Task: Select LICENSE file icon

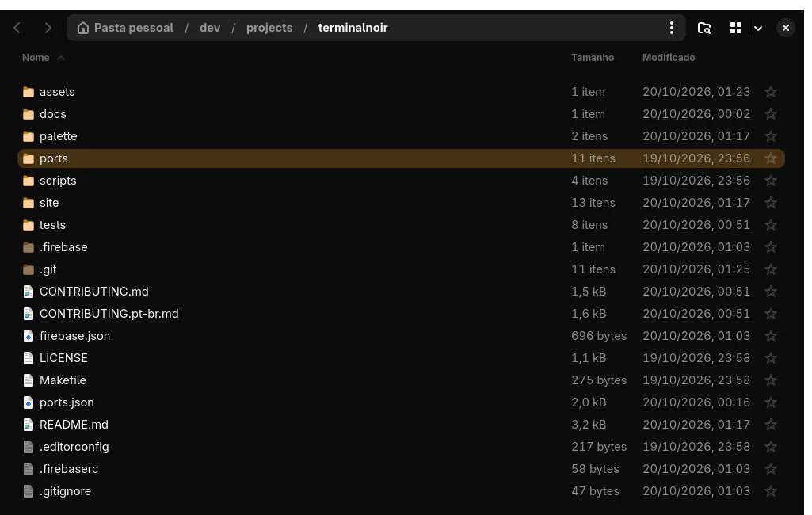Action: coord(29,358)
